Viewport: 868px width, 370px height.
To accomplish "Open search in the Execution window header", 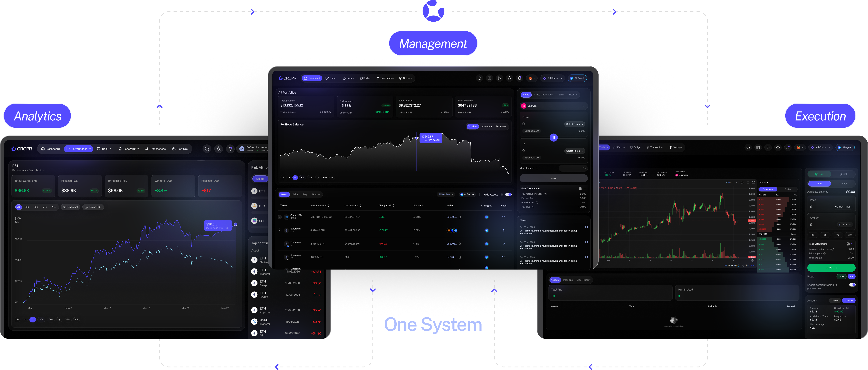I will pos(748,147).
